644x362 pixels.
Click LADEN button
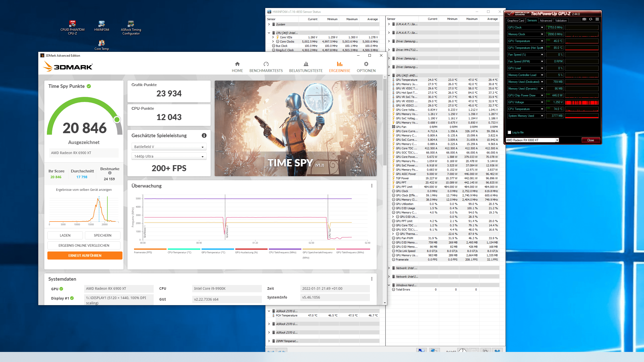(65, 235)
